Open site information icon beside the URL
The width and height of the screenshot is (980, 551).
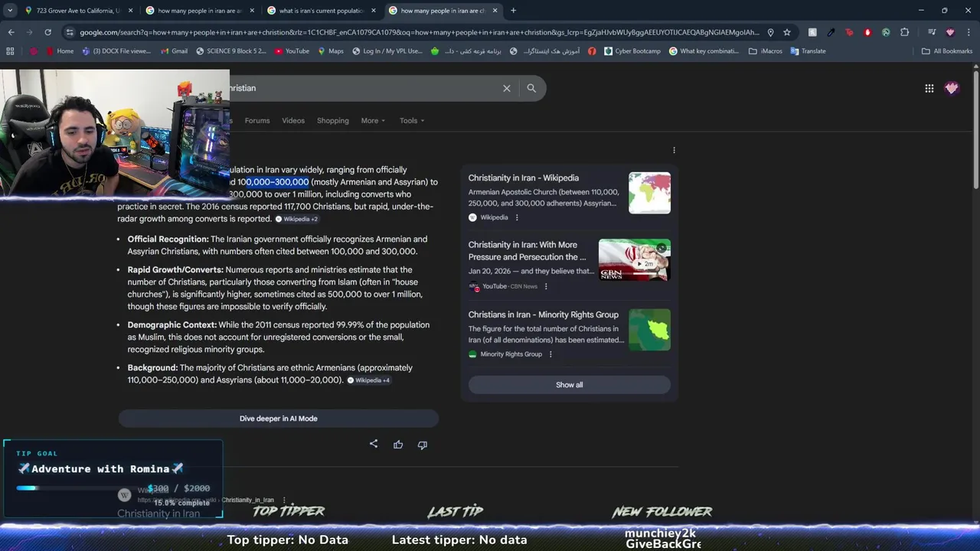click(x=70, y=32)
